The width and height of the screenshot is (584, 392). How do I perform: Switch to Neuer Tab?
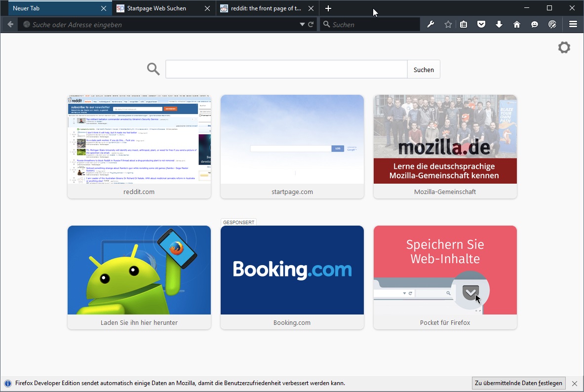pyautogui.click(x=60, y=8)
